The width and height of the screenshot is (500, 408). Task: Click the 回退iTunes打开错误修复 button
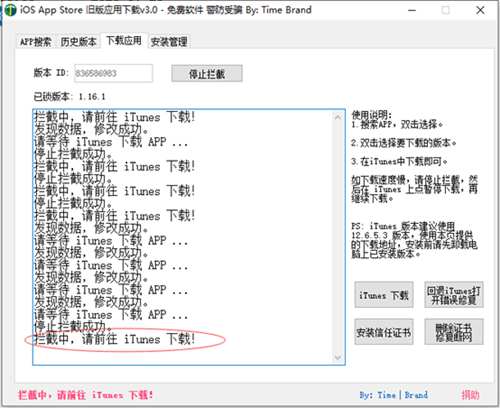(454, 295)
